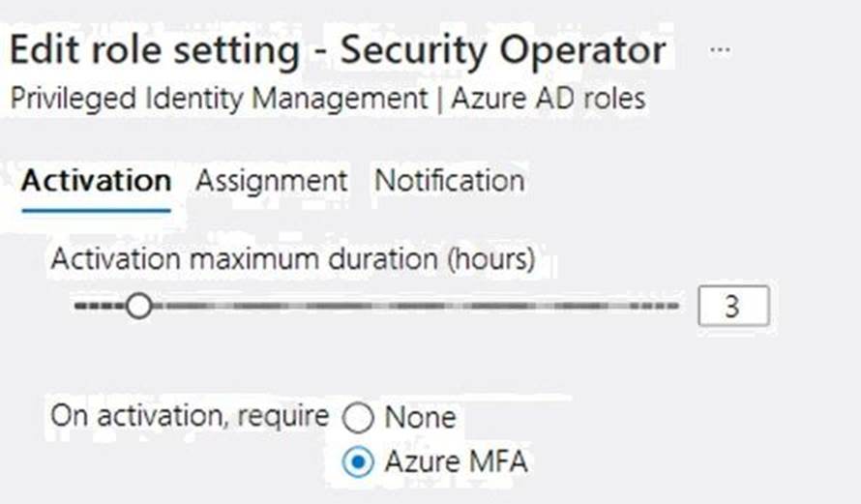Click the activation duration slider handle
The height and width of the screenshot is (504, 861).
click(x=140, y=307)
